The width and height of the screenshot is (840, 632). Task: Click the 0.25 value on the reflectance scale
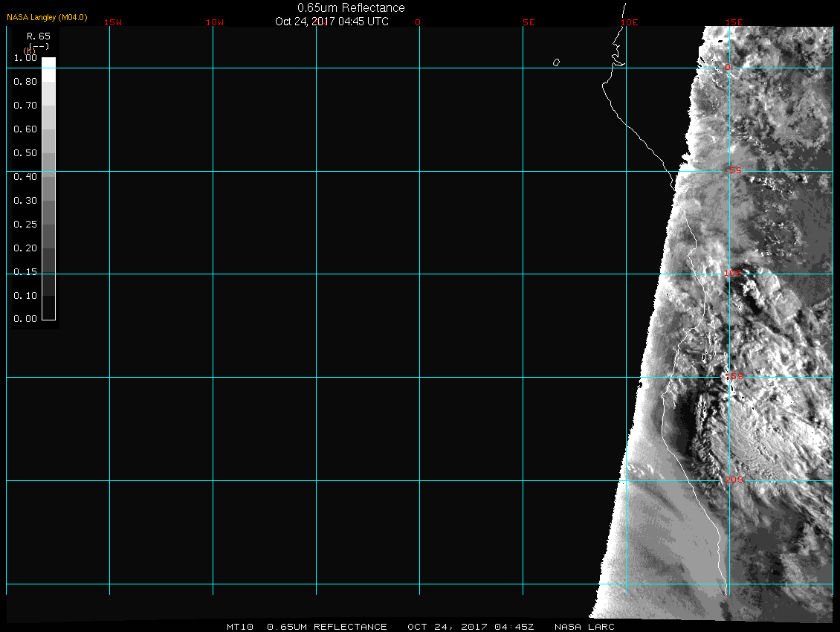(x=25, y=225)
